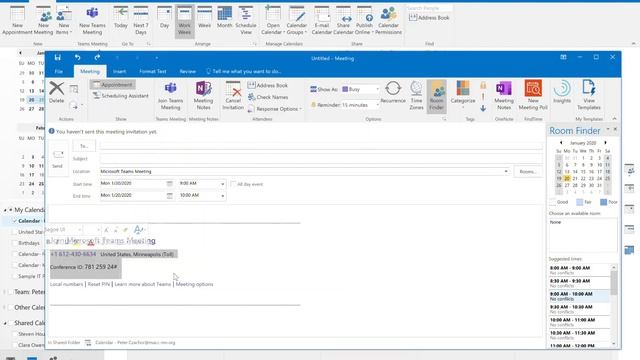Open Scheduling Assistant view

tap(121, 96)
